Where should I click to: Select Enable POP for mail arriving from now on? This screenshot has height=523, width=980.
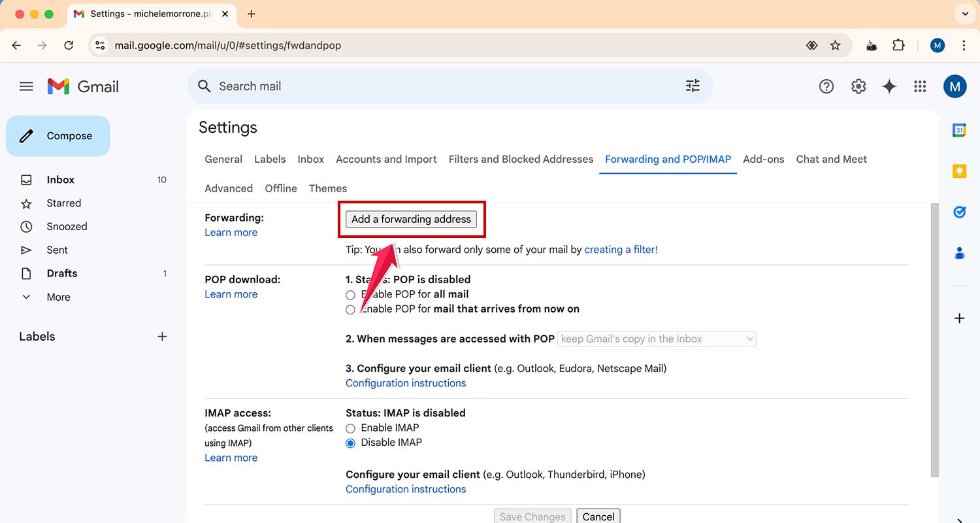350,309
